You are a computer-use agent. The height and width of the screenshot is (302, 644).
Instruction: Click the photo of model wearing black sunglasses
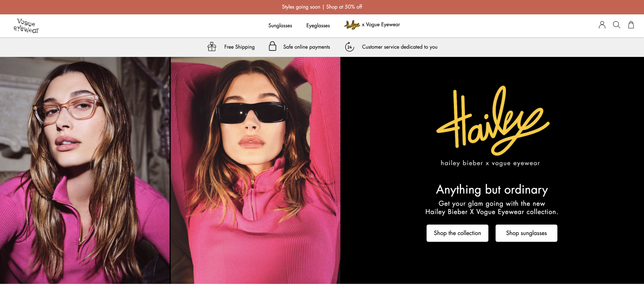pyautogui.click(x=255, y=170)
